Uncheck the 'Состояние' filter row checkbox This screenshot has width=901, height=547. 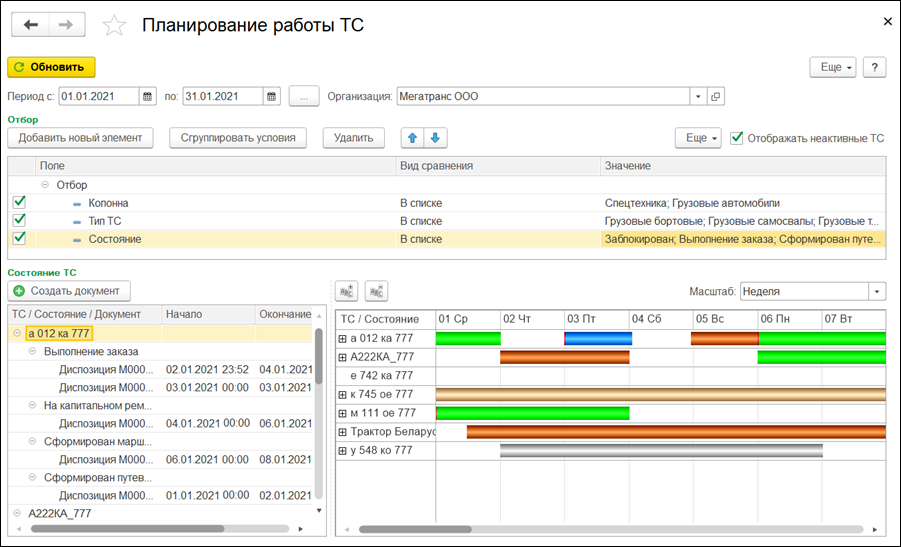click(19, 239)
